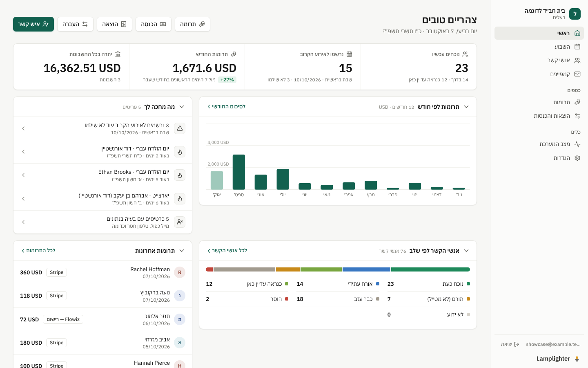Click the light-green אוק' bar in the chart

click(217, 180)
